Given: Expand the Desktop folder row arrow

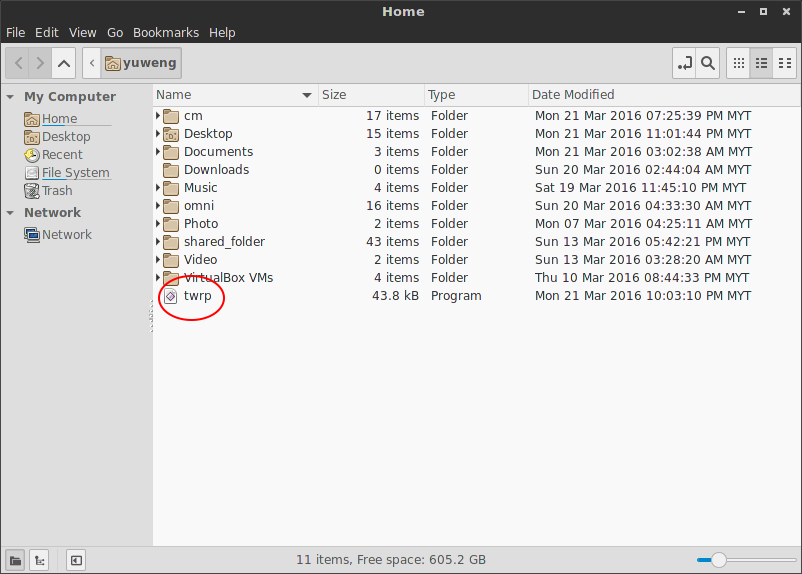Looking at the screenshot, I should coord(158,134).
